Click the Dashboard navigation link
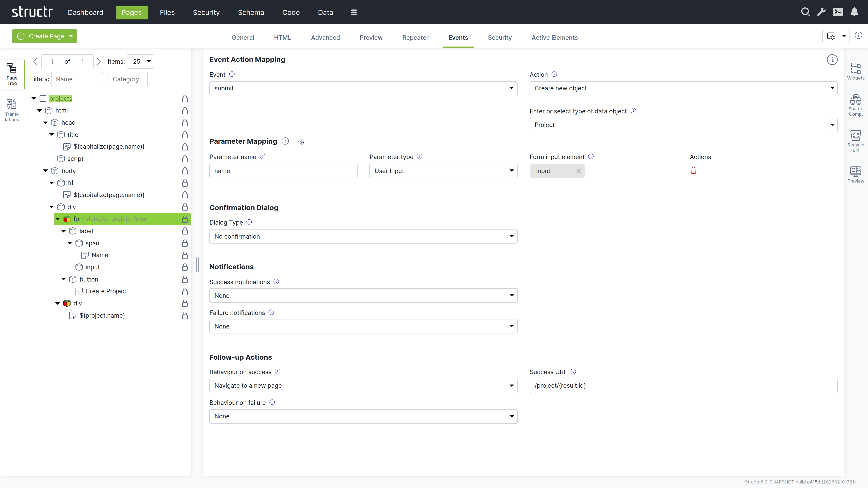This screenshot has width=868, height=488. 85,12
